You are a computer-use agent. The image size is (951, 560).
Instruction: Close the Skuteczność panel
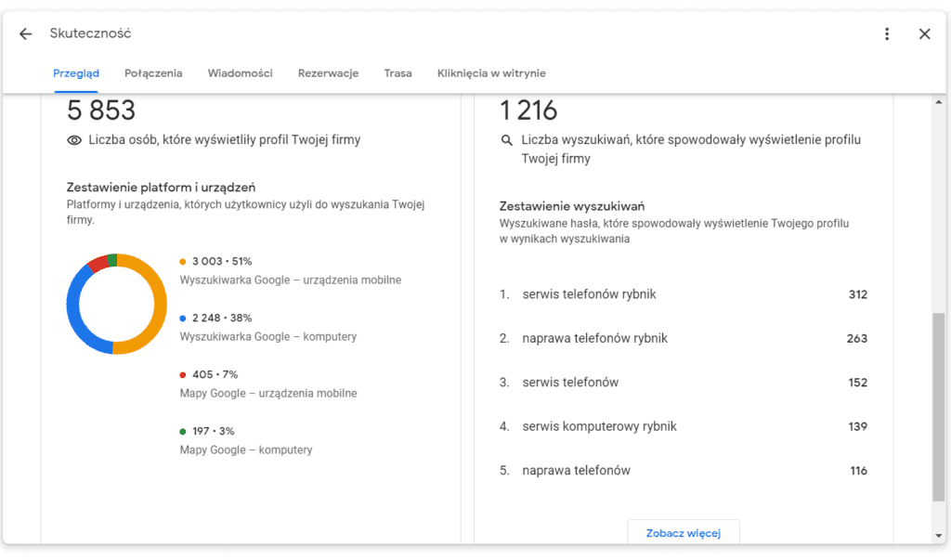(x=924, y=34)
